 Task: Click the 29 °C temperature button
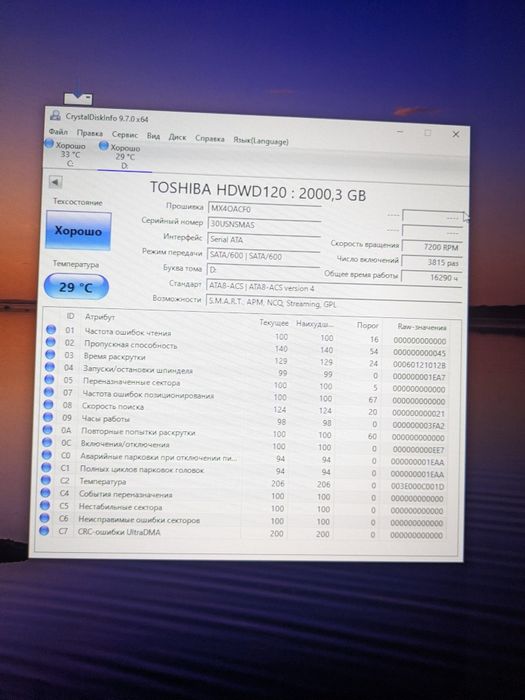76,287
